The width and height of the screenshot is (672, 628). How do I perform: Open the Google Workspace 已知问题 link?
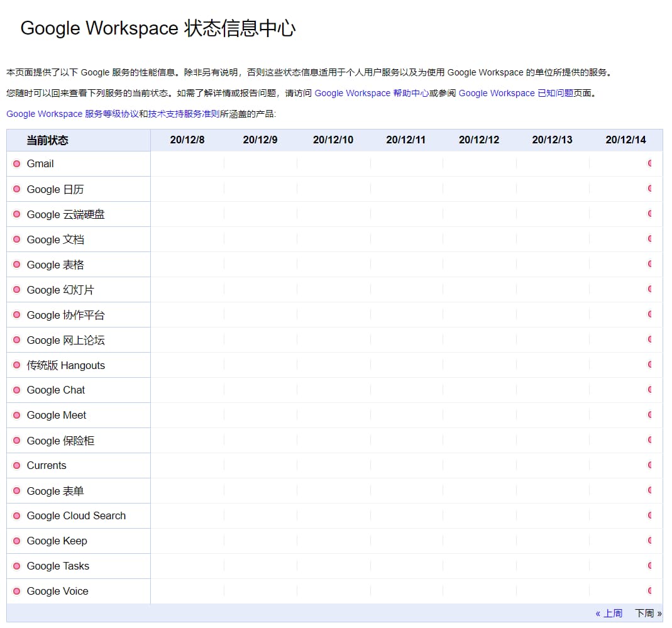516,93
